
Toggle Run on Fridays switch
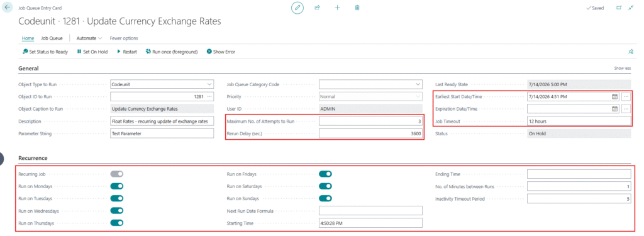[x=325, y=174]
